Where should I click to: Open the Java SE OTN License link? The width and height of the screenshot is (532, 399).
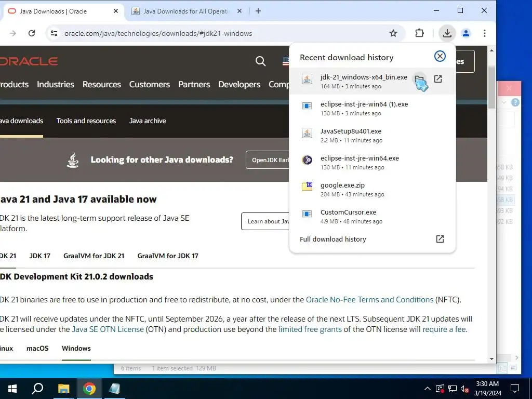(x=108, y=329)
